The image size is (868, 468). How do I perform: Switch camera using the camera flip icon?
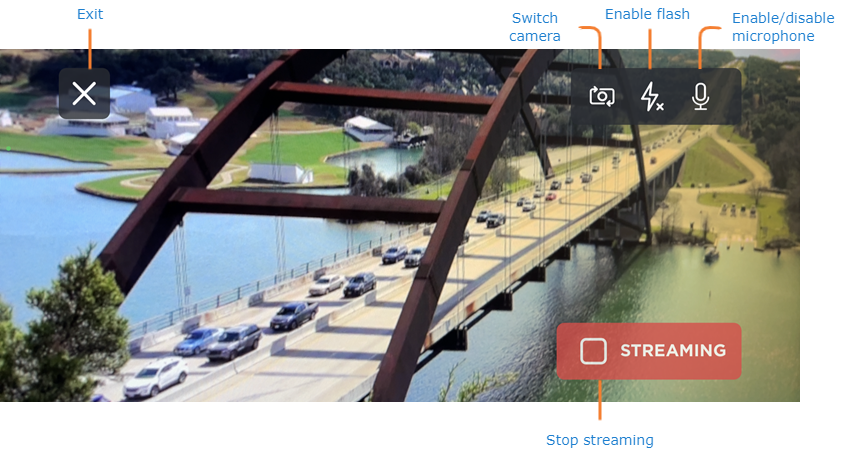pos(602,96)
